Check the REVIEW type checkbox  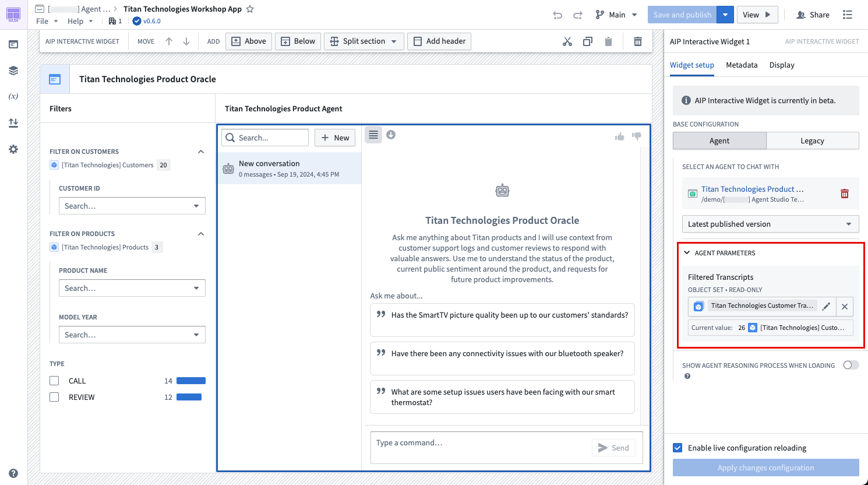click(x=54, y=397)
